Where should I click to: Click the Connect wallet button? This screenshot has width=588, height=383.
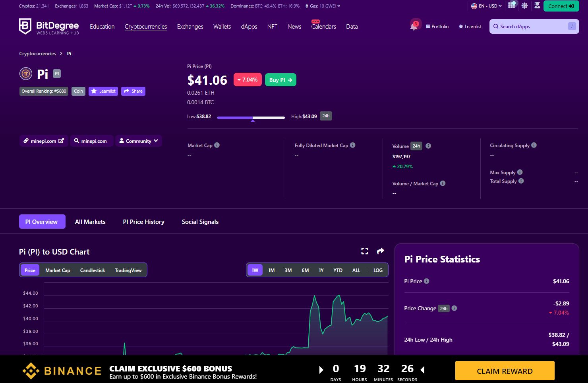(x=561, y=6)
